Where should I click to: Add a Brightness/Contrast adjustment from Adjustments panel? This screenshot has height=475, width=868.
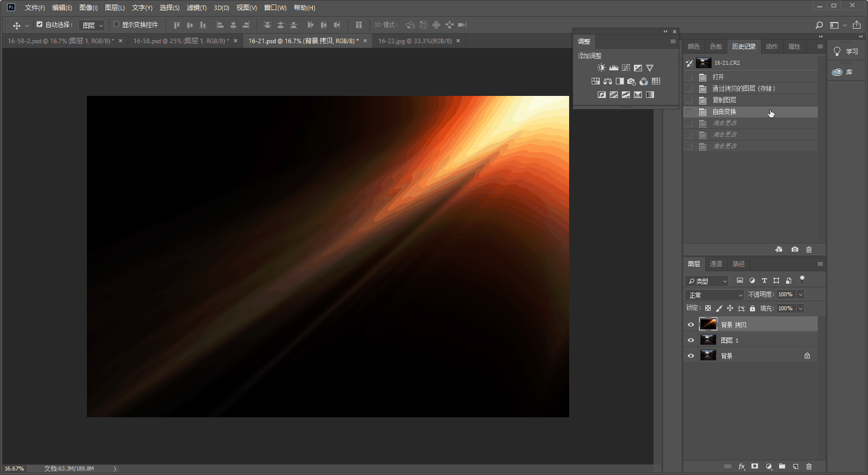tap(601, 68)
